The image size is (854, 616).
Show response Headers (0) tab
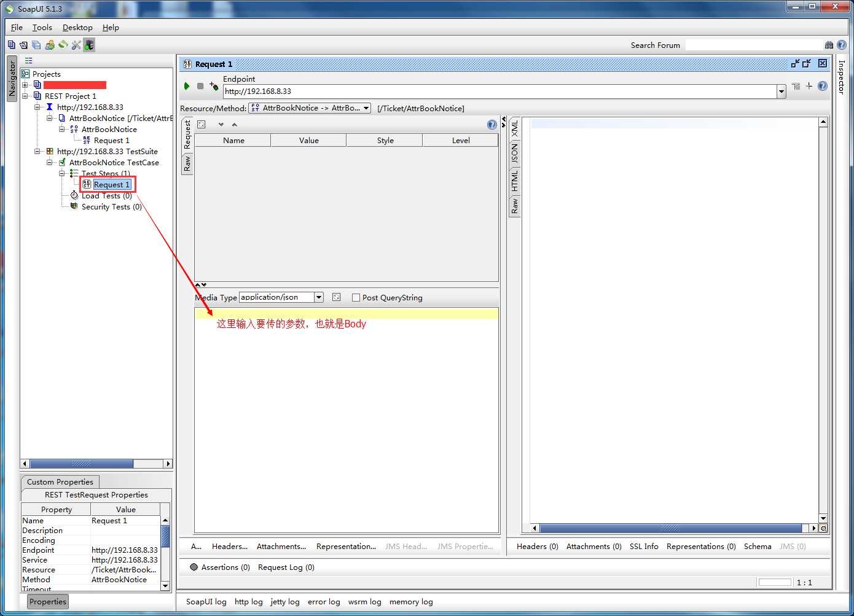click(x=538, y=546)
